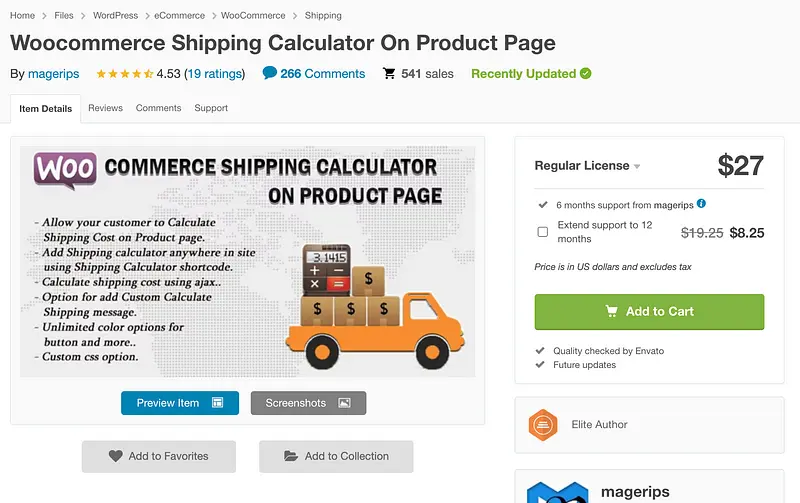Click the product banner preview image
The height and width of the screenshot is (503, 800).
point(247,261)
